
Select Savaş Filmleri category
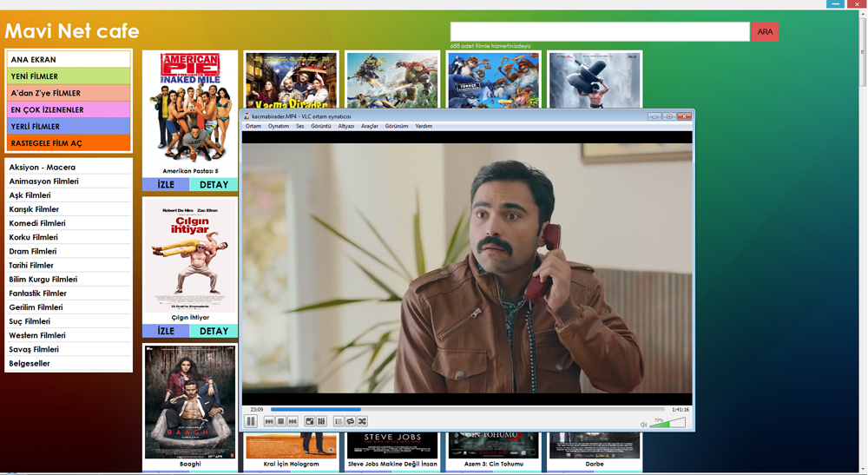coord(69,349)
